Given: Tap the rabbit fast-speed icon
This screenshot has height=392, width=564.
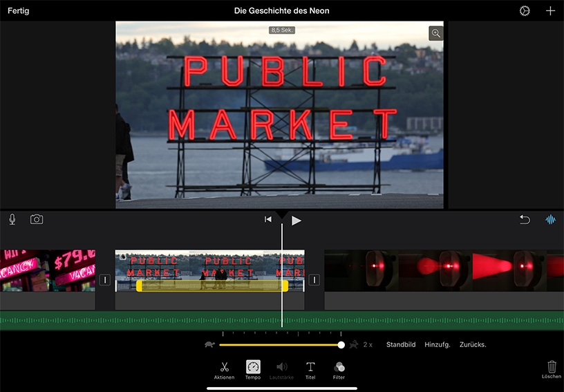Looking at the screenshot, I should pyautogui.click(x=354, y=344).
